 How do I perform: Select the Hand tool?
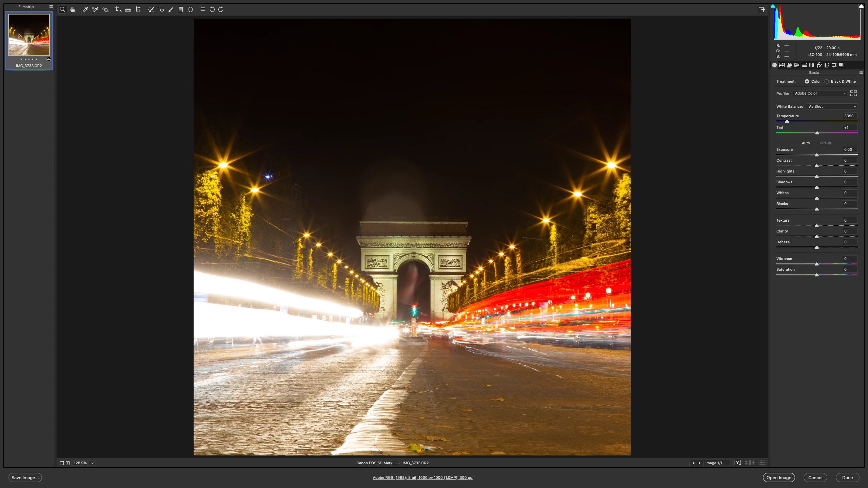point(73,9)
